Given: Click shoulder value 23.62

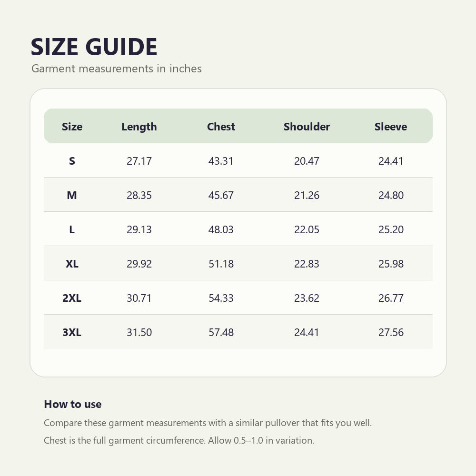Looking at the screenshot, I should coord(307,298).
